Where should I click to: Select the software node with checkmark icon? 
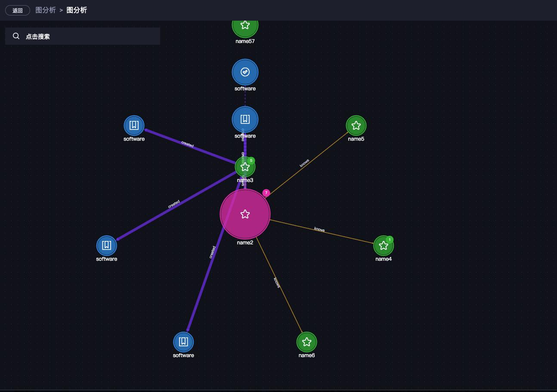244,72
